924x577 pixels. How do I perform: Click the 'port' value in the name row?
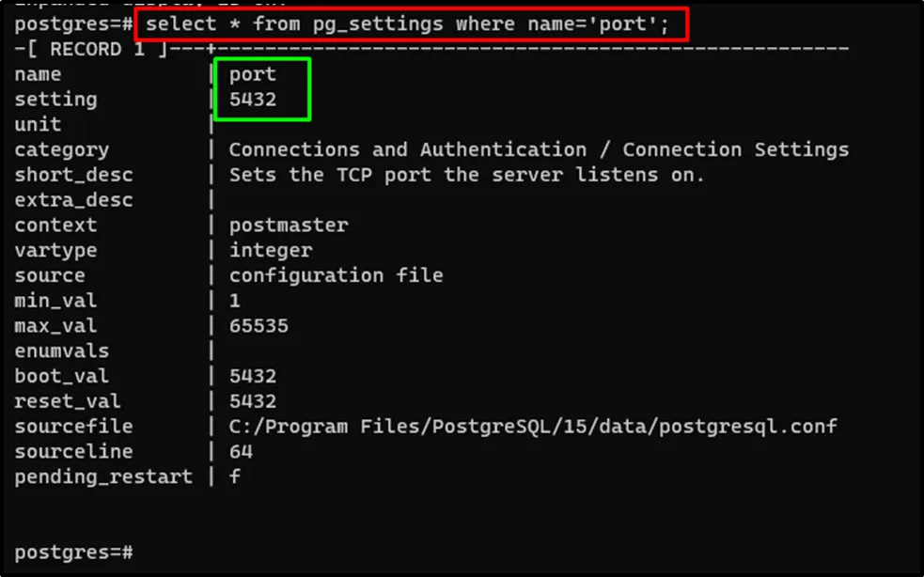pos(252,74)
